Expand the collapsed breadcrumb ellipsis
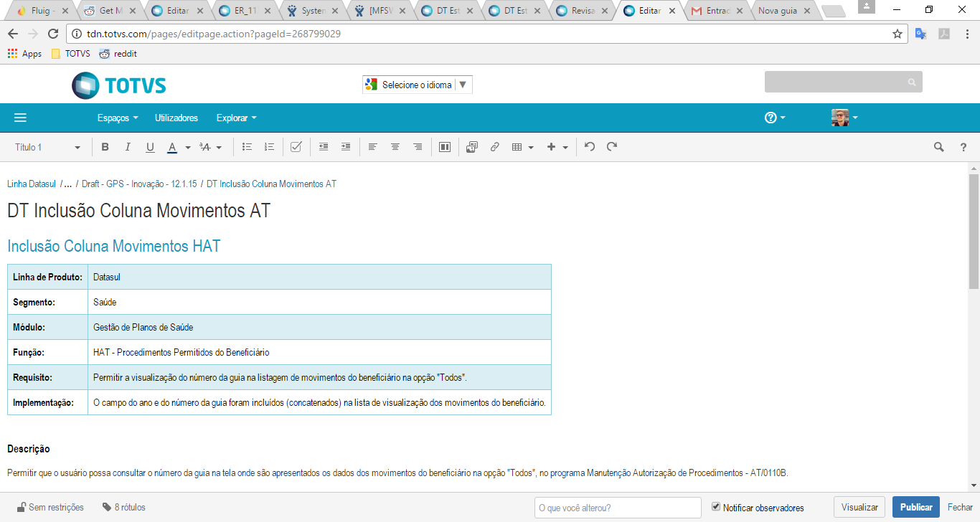The height and width of the screenshot is (522, 980). point(68,184)
